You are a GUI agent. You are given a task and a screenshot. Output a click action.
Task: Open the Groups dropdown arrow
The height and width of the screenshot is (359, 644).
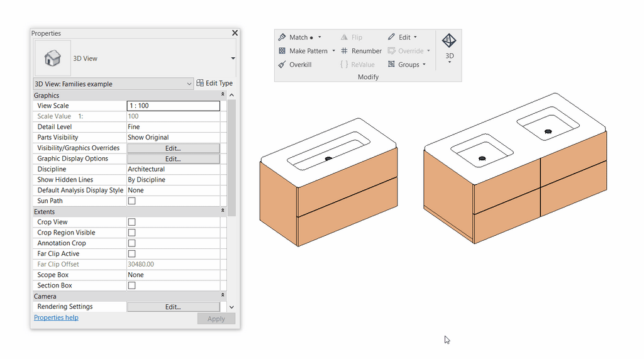(424, 65)
